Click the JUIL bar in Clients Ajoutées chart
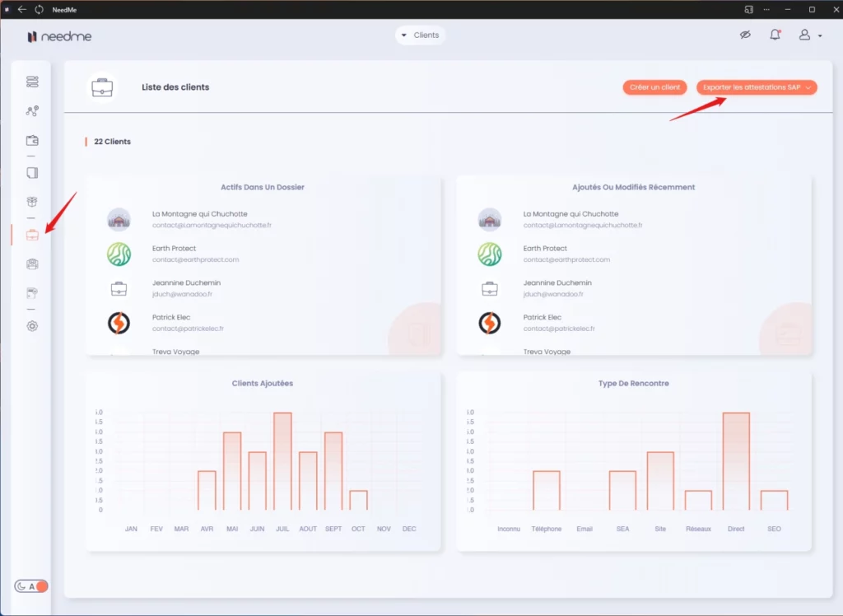 (x=282, y=461)
